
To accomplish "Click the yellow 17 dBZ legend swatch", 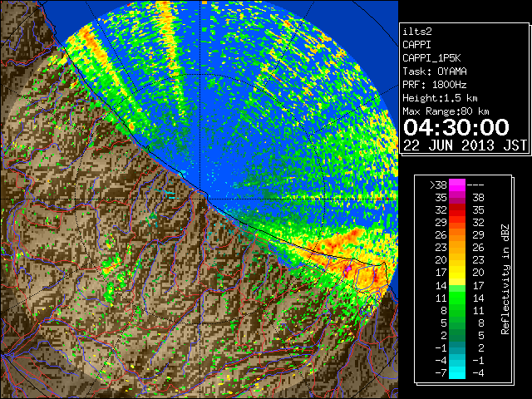I will click(457, 273).
